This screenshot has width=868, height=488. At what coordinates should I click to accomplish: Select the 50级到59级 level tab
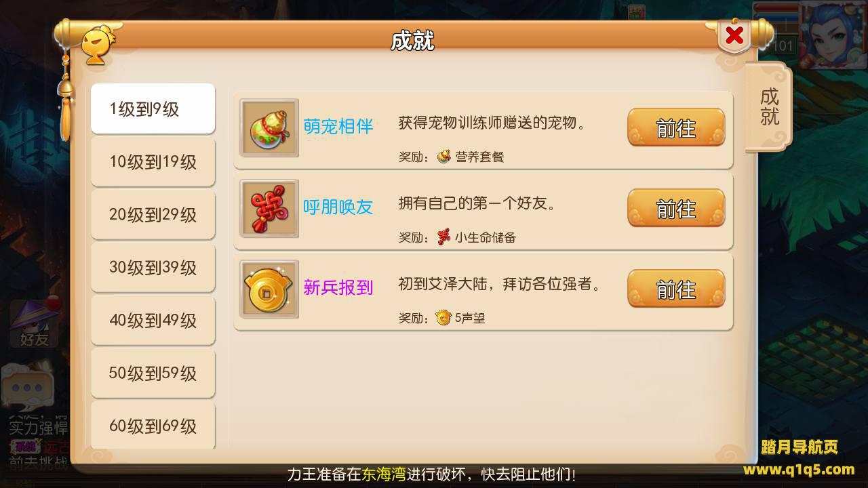click(x=153, y=373)
